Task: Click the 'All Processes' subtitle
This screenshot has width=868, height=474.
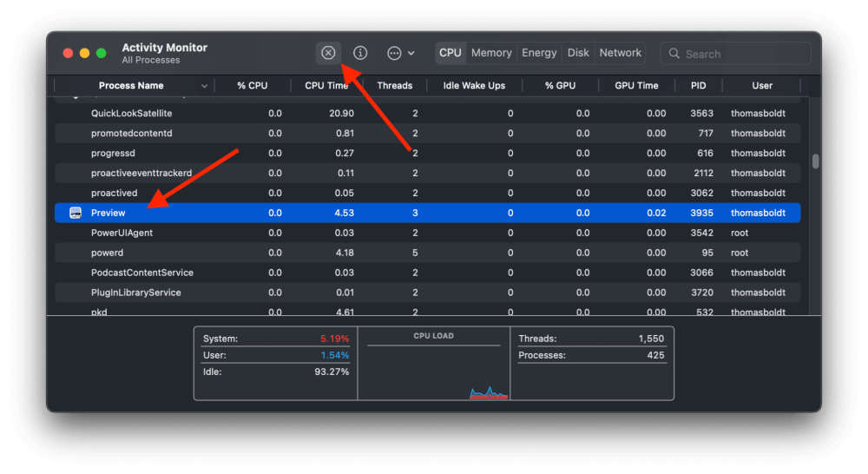Action: click(150, 61)
